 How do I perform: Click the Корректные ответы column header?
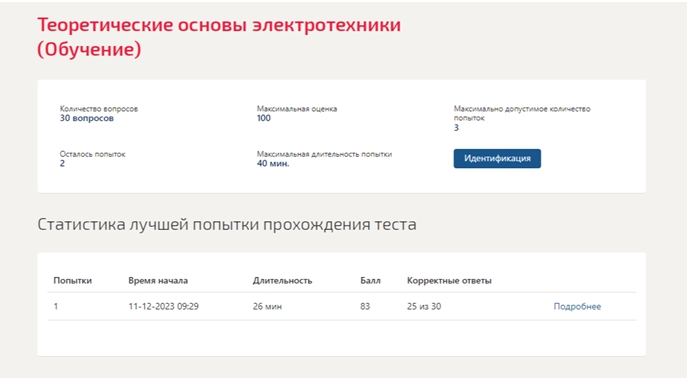(449, 280)
